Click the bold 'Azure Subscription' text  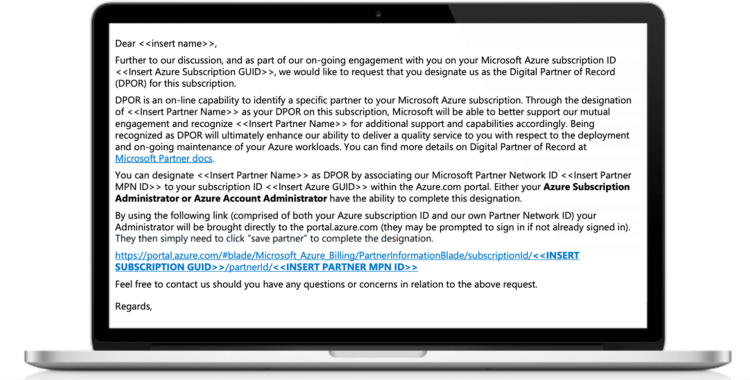[x=586, y=187]
